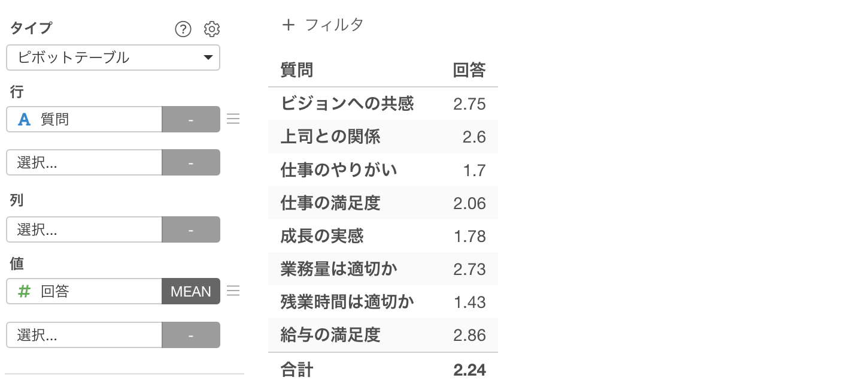
Task: Click the hamburger menu beside 回答 value
Action: 233,291
